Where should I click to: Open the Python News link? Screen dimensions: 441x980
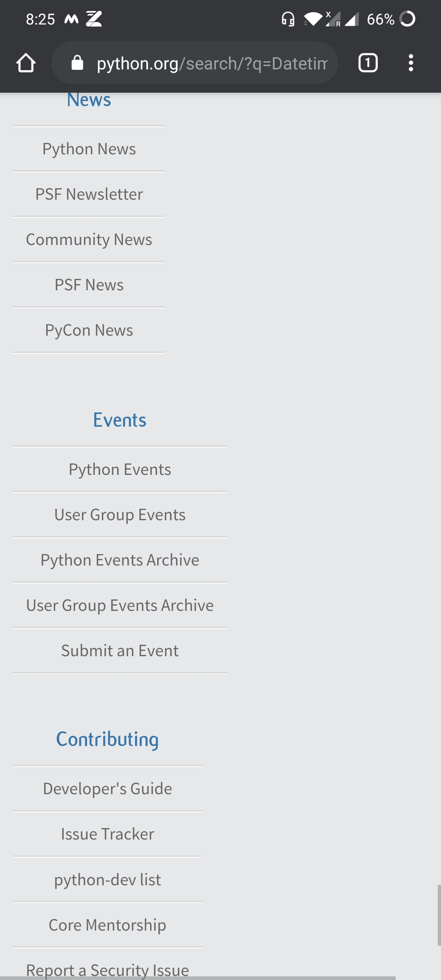point(89,149)
